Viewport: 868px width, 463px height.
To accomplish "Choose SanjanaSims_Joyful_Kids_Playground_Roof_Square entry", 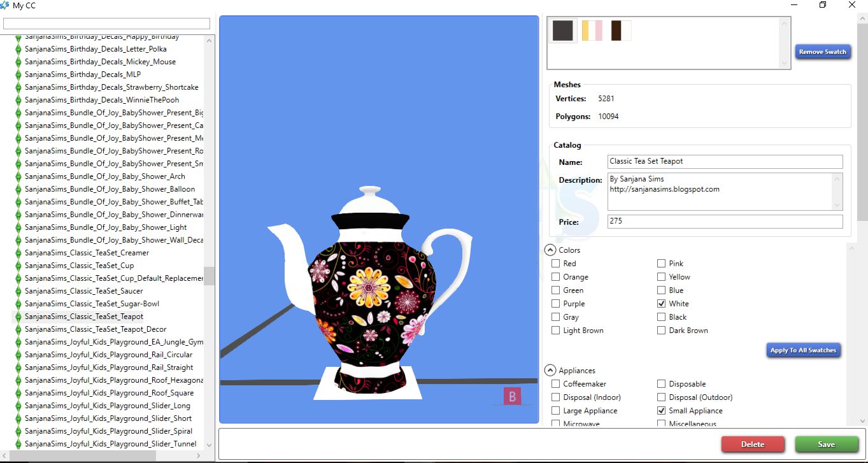I will (109, 393).
